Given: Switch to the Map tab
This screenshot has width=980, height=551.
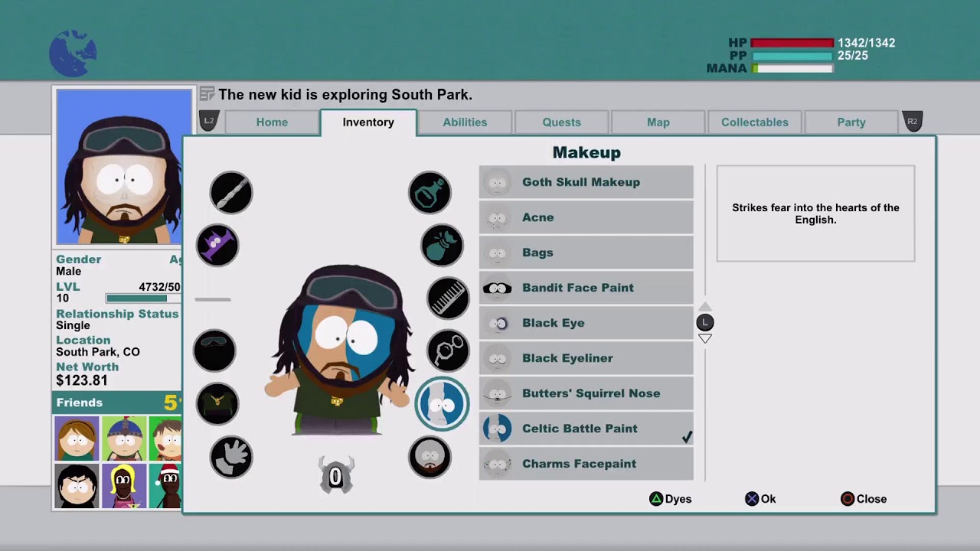Looking at the screenshot, I should (x=658, y=122).
